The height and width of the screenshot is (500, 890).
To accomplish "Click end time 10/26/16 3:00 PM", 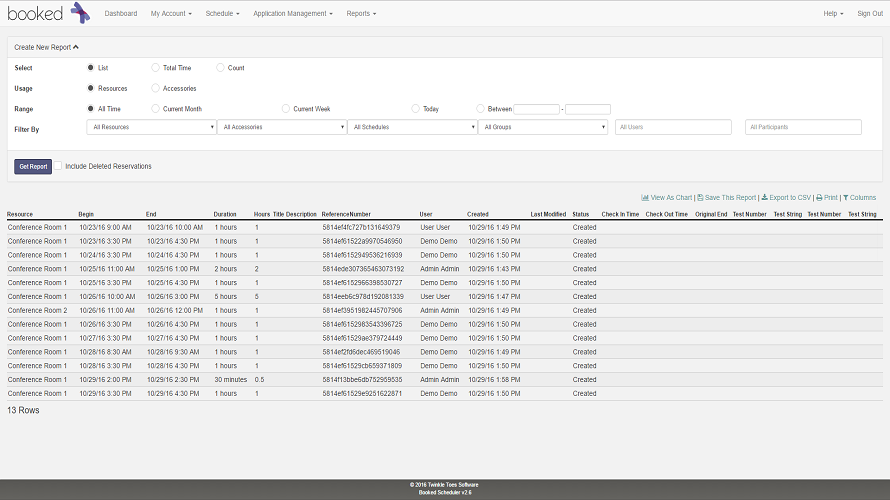I will (x=173, y=297).
